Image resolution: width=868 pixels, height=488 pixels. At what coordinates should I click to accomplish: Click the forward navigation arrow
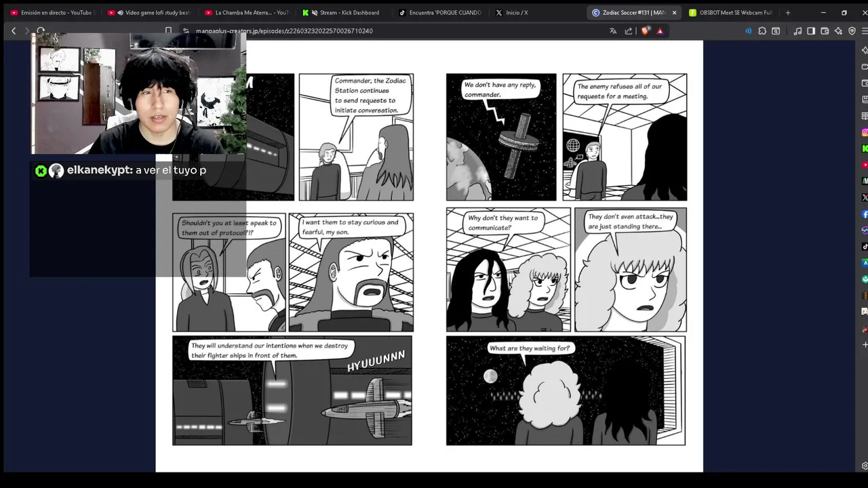coord(27,30)
